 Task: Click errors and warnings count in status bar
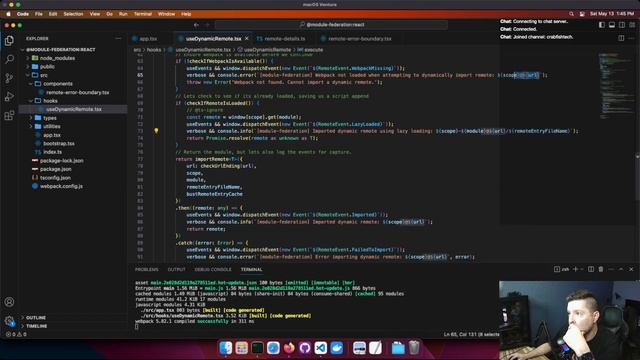pos(16,334)
